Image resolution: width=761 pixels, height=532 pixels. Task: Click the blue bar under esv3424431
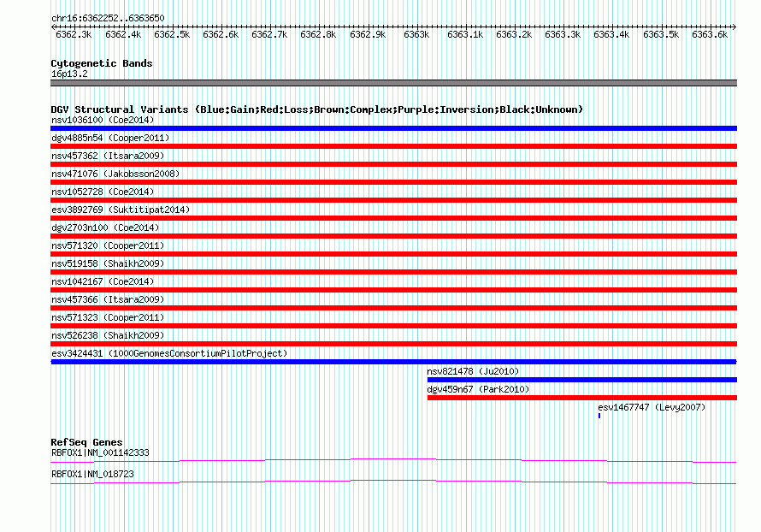point(393,362)
